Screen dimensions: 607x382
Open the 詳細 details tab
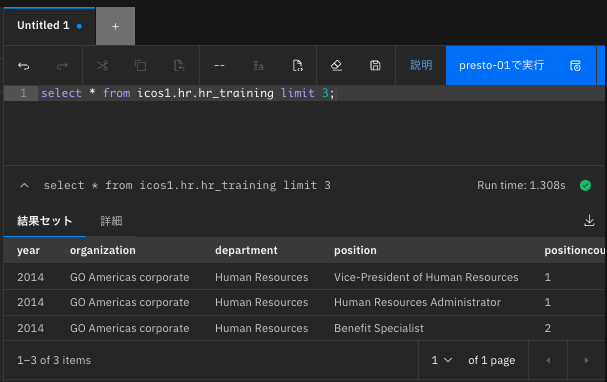(x=111, y=221)
